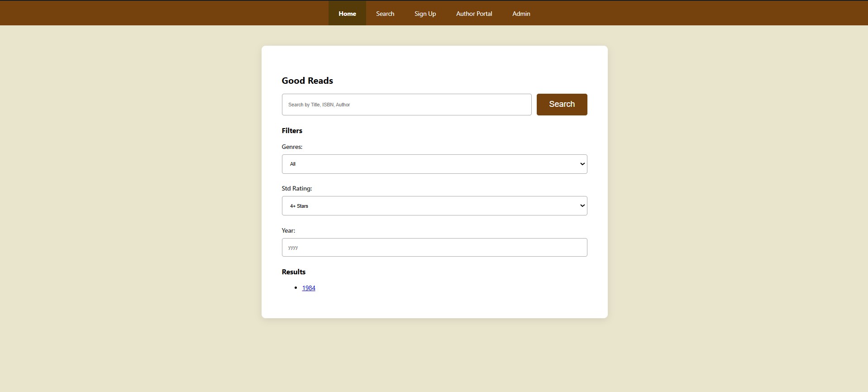Click the Good Reads heading

coord(307,81)
